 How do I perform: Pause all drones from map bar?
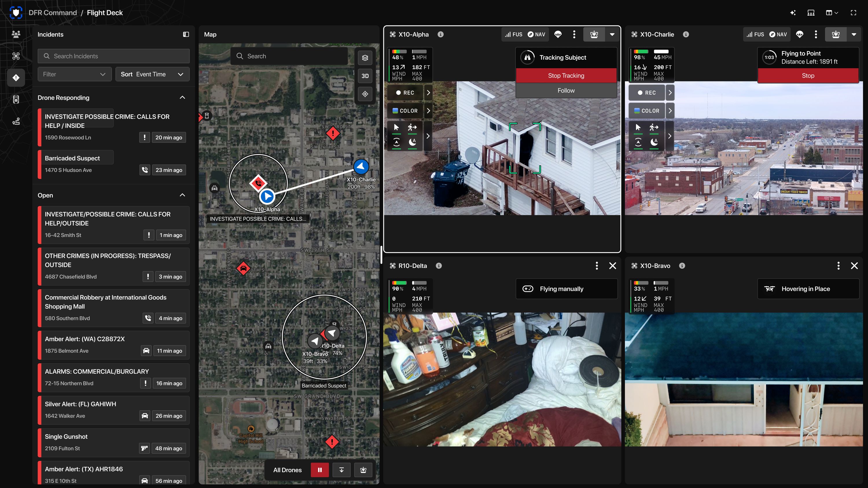[320, 470]
